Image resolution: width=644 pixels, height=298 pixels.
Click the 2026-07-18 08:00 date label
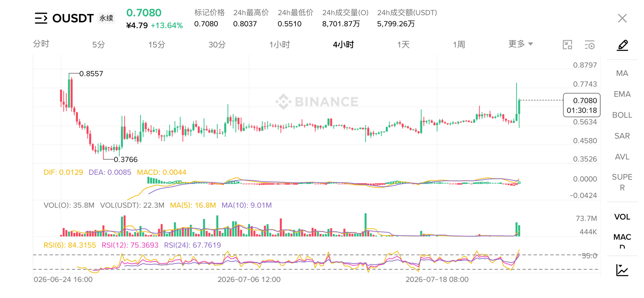pyautogui.click(x=437, y=279)
